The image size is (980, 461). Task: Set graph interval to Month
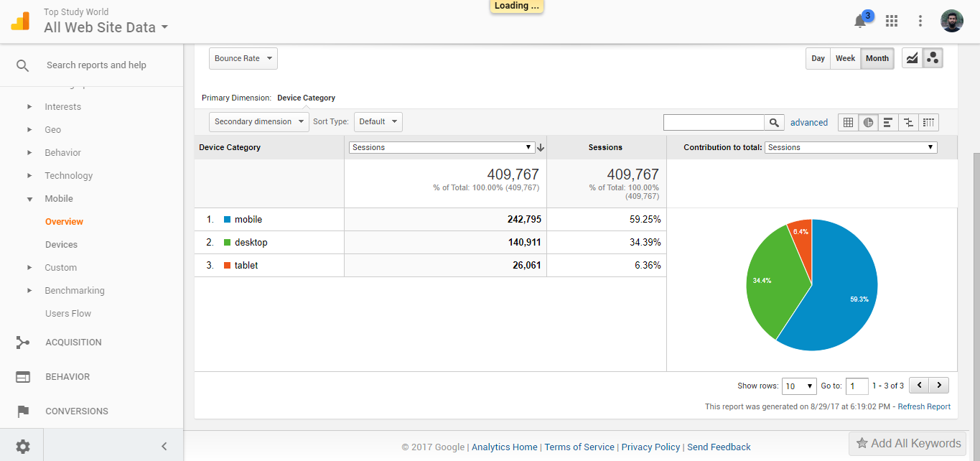(877, 58)
